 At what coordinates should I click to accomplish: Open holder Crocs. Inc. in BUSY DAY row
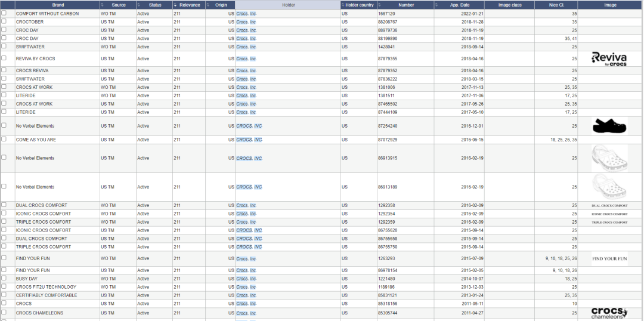point(246,279)
